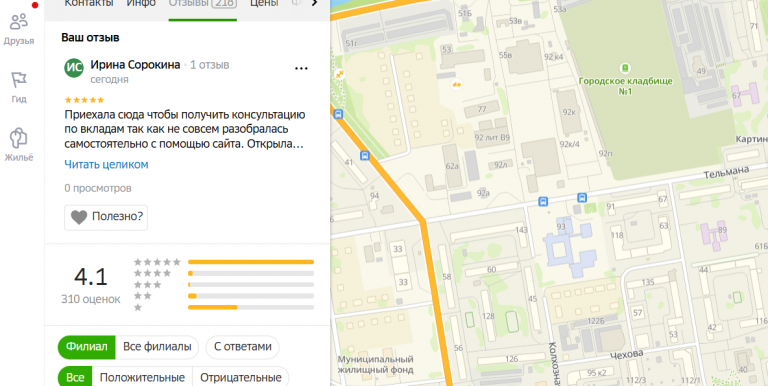
Task: Click the five-star rating bar
Action: [251, 262]
